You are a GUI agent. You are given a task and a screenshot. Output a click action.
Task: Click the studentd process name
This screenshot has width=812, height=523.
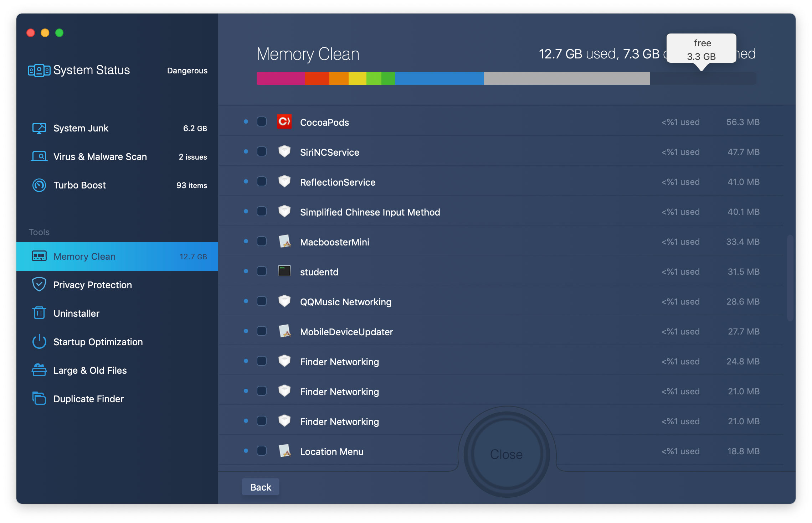coord(319,272)
